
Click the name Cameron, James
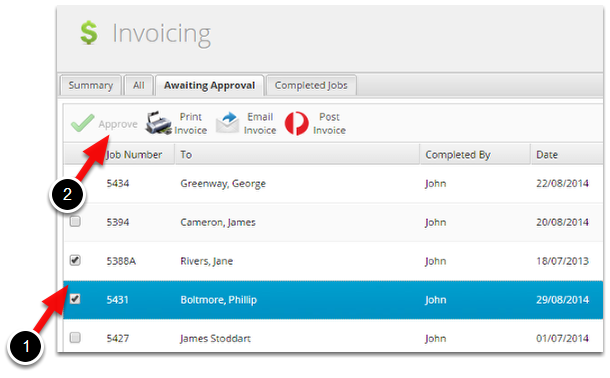click(x=218, y=222)
